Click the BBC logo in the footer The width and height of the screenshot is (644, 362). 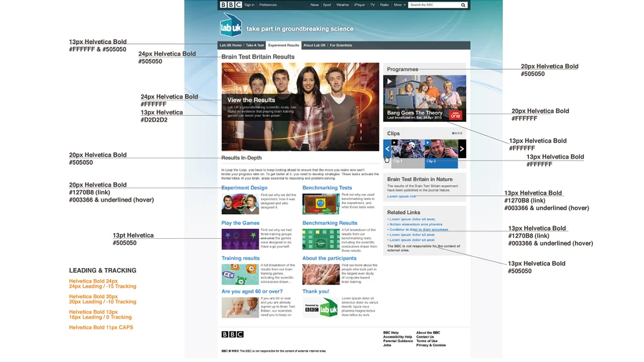(x=232, y=335)
